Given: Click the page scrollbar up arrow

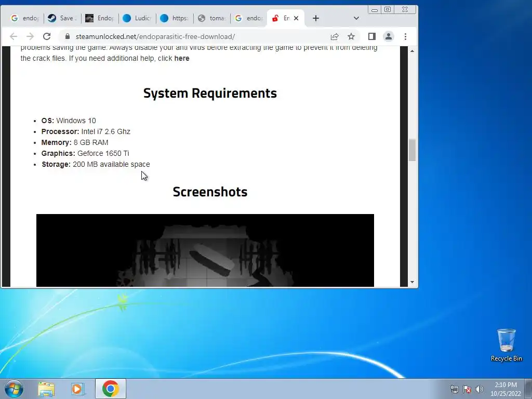Looking at the screenshot, I should [x=412, y=51].
